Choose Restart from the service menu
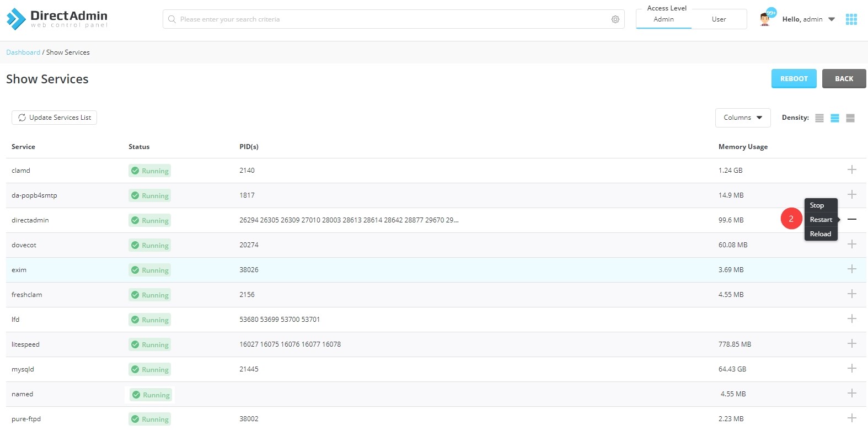Viewport: 868px width, 430px height. coord(821,220)
